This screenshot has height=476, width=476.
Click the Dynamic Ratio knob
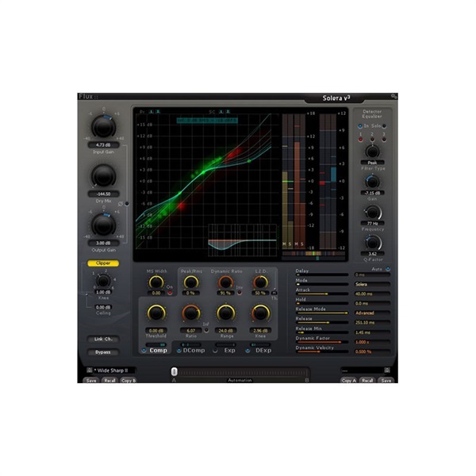click(225, 282)
